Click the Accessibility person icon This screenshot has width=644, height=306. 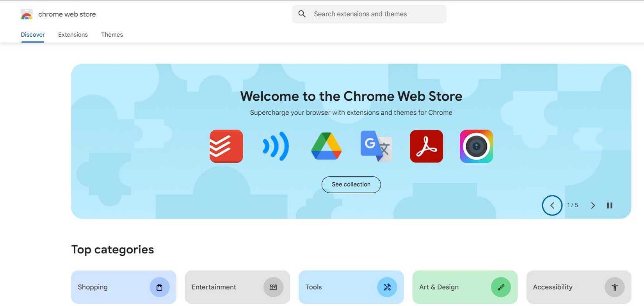tap(615, 287)
